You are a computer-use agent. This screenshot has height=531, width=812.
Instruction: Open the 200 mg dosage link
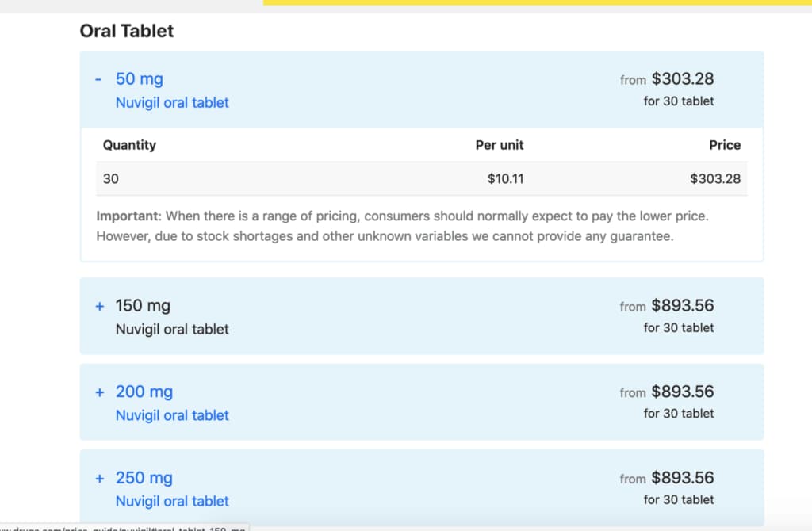tap(144, 392)
